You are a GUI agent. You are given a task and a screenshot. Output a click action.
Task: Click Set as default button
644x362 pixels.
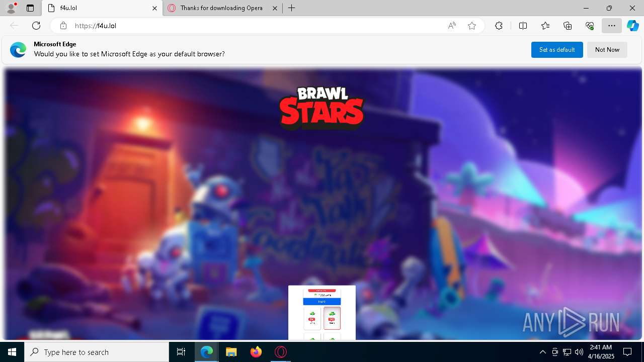pos(557,50)
